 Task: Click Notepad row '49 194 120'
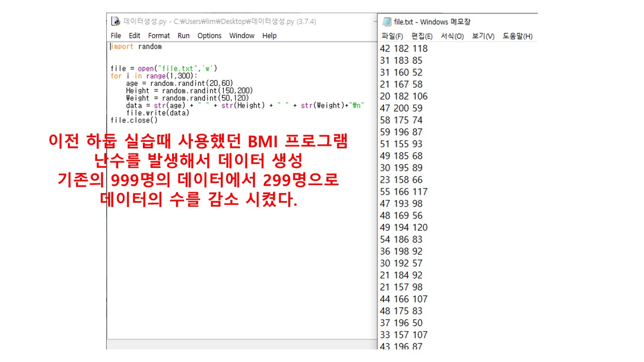click(404, 227)
